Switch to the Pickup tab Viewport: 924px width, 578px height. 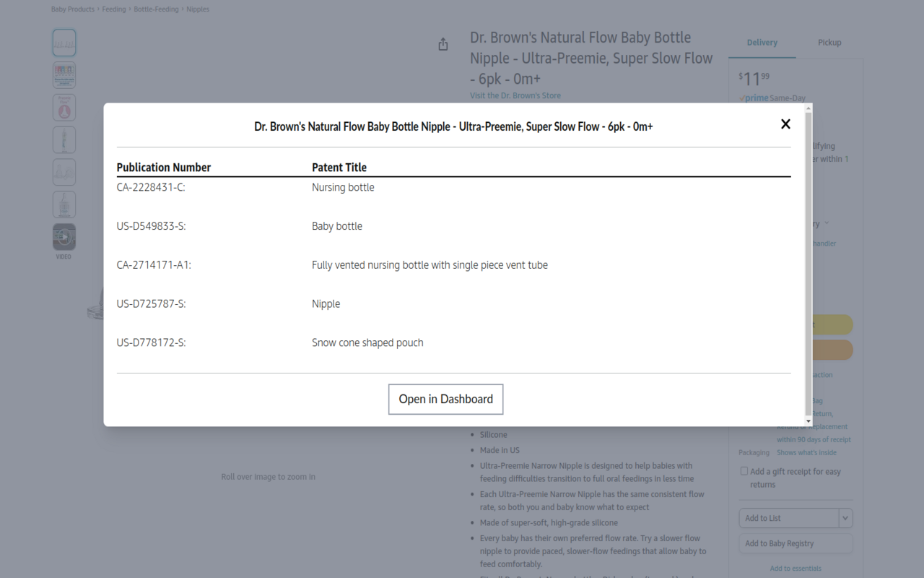coord(829,43)
